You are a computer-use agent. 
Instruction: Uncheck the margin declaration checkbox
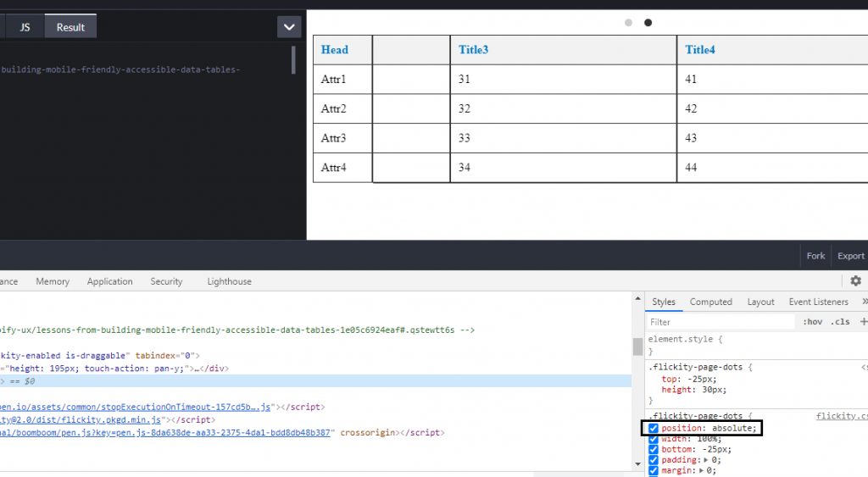tap(654, 470)
